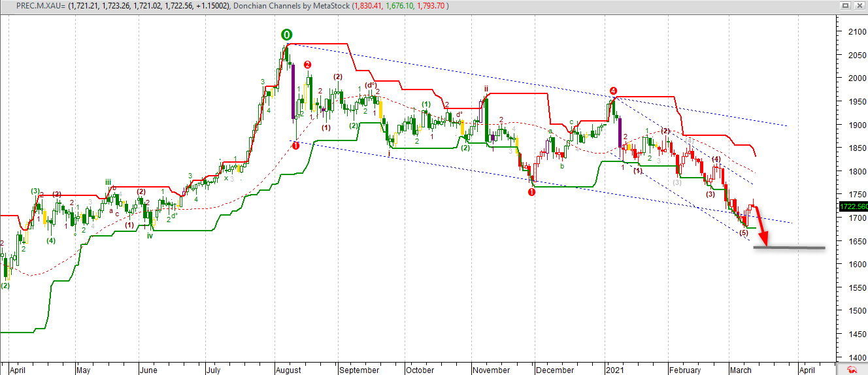This screenshot has width=868, height=375.
Task: Select the green iii wave label
Action: click(x=107, y=182)
